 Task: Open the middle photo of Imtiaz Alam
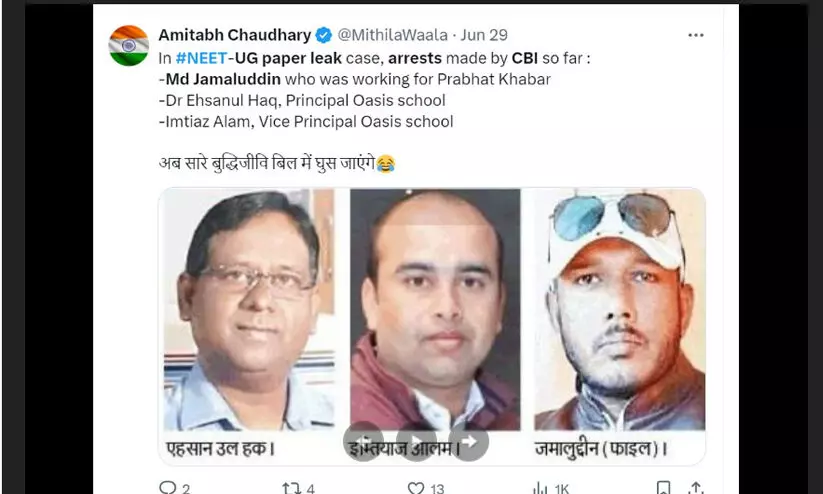[435, 310]
